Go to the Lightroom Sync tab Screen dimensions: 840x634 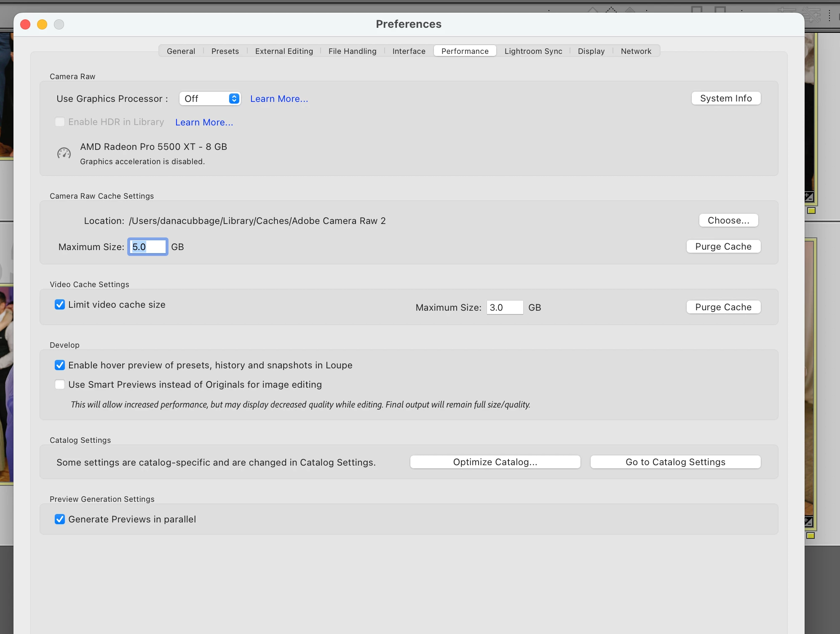pos(533,51)
